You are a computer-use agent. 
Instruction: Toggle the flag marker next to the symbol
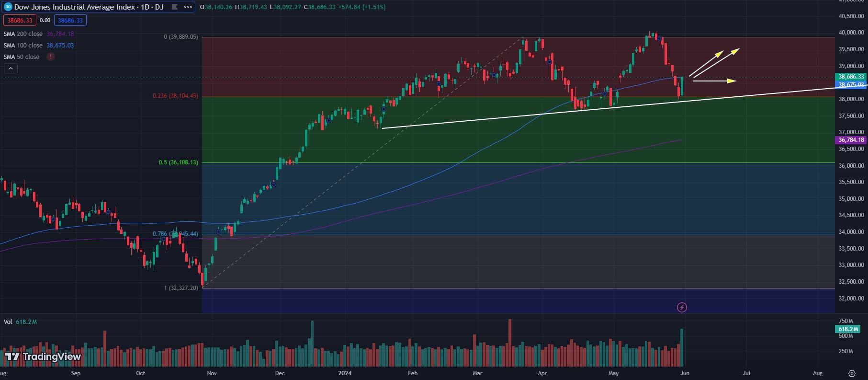pyautogui.click(x=174, y=7)
